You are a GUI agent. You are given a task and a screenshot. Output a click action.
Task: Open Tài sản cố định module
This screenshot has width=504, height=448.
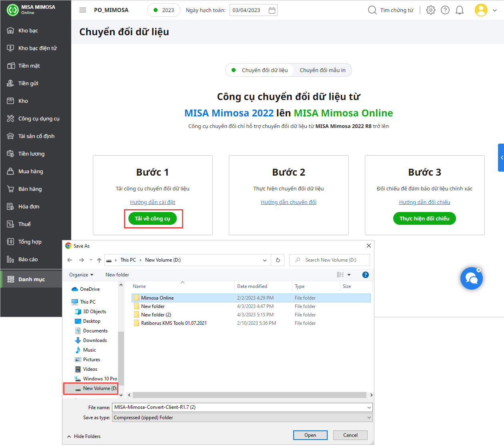36,136
